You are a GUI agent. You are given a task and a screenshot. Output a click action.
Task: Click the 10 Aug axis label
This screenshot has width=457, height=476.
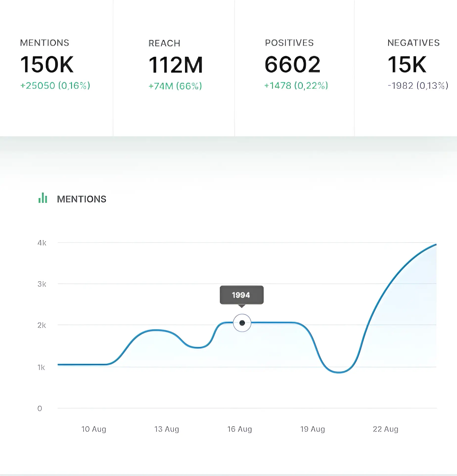tap(94, 429)
